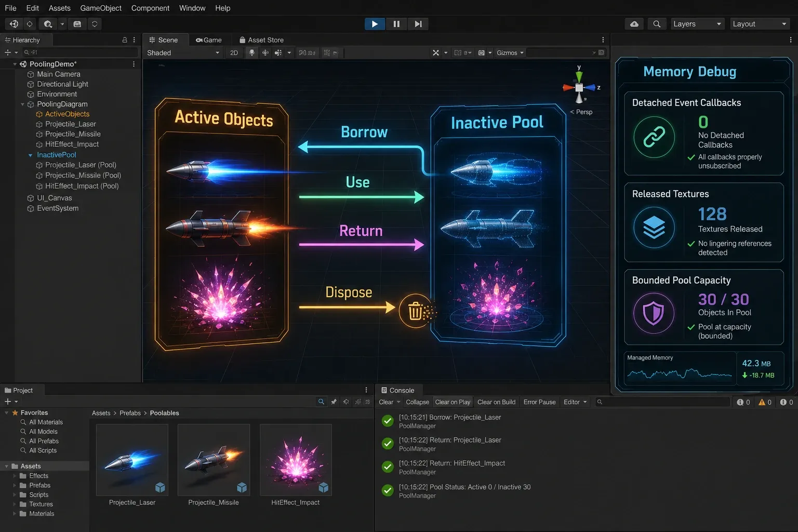Enable Error Pause in the Console

pyautogui.click(x=539, y=402)
